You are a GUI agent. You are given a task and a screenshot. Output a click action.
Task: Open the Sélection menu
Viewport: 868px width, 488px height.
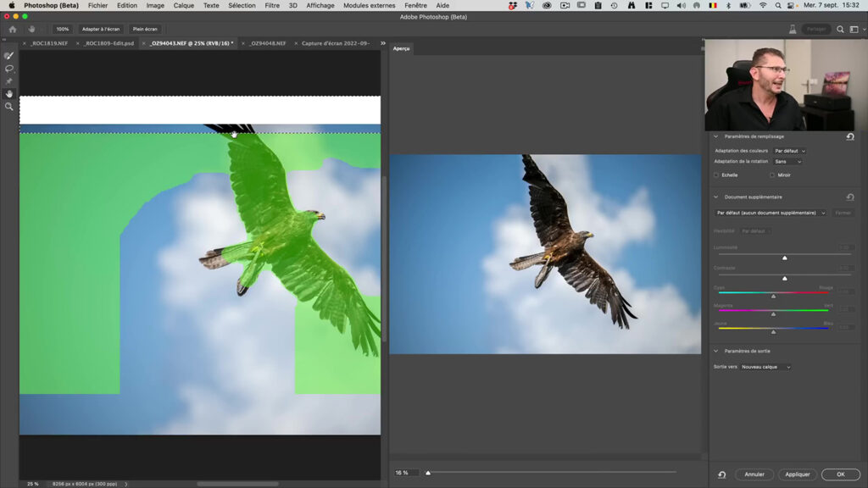tap(242, 6)
